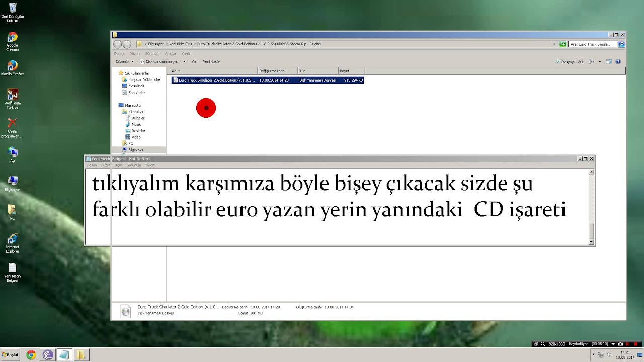
Task: Change view mode icon in Explorer
Action: [x=592, y=62]
